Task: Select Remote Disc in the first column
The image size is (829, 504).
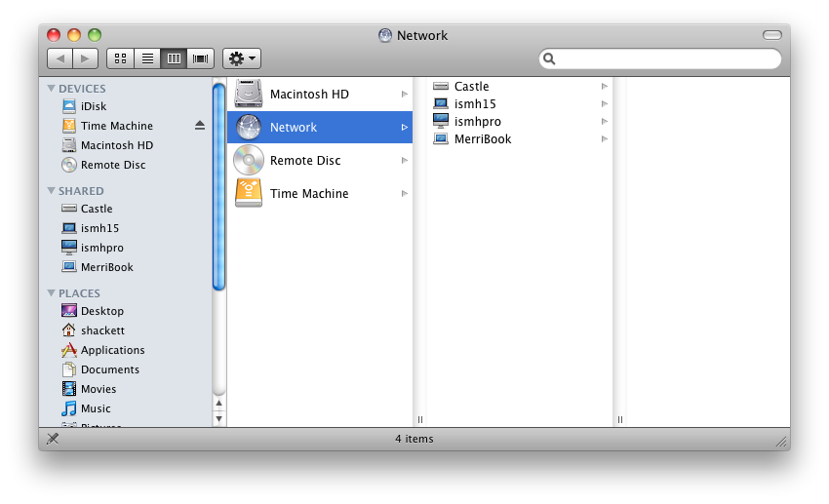Action: (x=320, y=160)
